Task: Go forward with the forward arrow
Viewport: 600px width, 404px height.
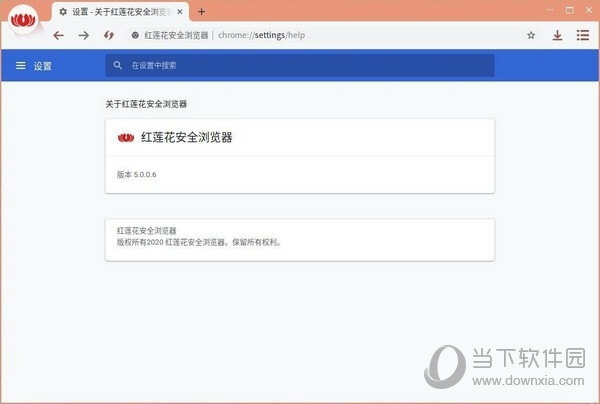Action: coord(83,36)
